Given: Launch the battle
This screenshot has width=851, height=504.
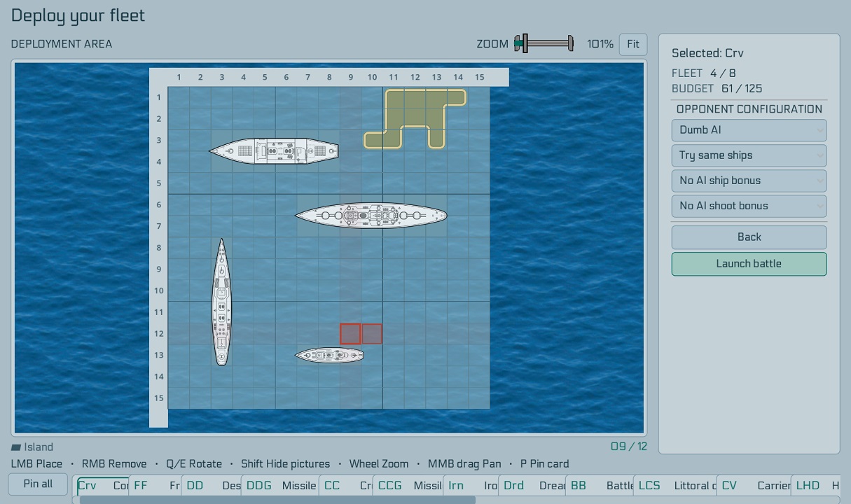Looking at the screenshot, I should coord(749,264).
